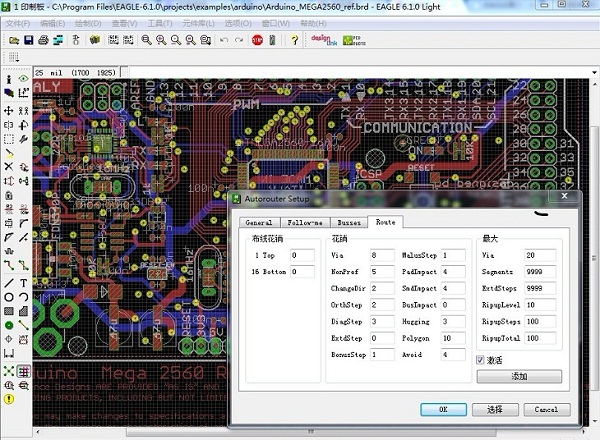Select the Group selection tool
Screen dimensions: 600x440
9,139
